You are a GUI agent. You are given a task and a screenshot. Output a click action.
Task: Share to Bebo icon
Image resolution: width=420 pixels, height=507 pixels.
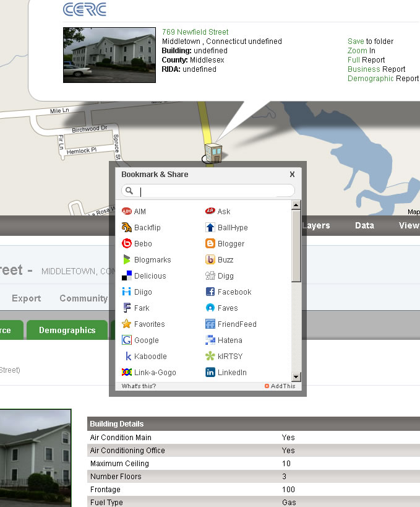pos(126,243)
